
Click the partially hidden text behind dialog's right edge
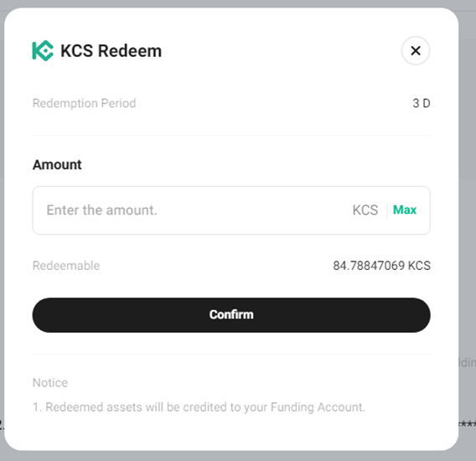point(467,362)
